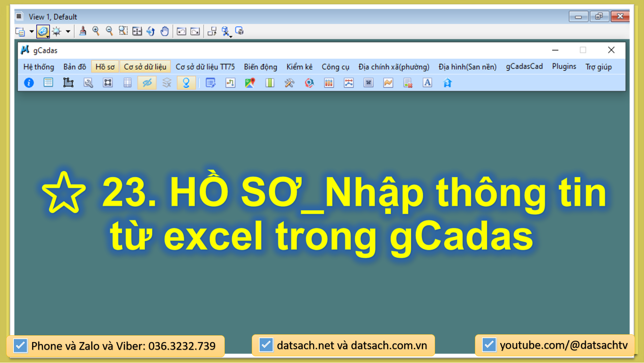The width and height of the screenshot is (644, 363).
Task: Click the youtube.com/@datsachtv link
Action: (565, 345)
